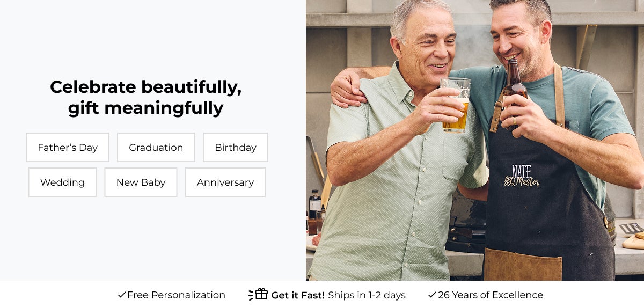The image size is (644, 307).
Task: Select the New Baby button
Action: [x=141, y=182]
